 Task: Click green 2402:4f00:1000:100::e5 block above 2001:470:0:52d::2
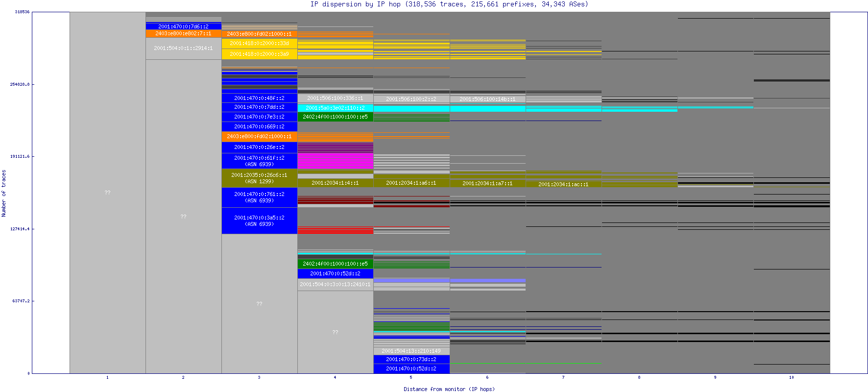coord(335,264)
